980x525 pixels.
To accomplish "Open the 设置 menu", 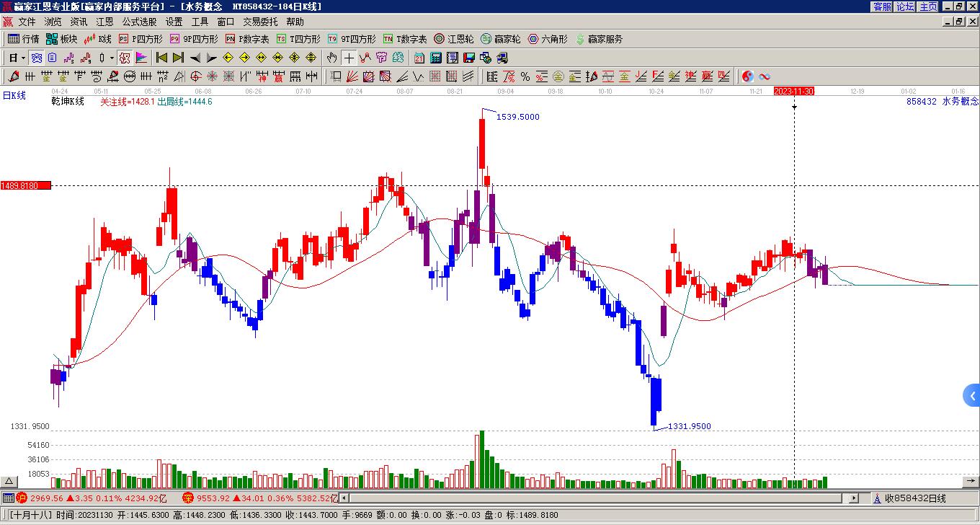I will (x=174, y=22).
